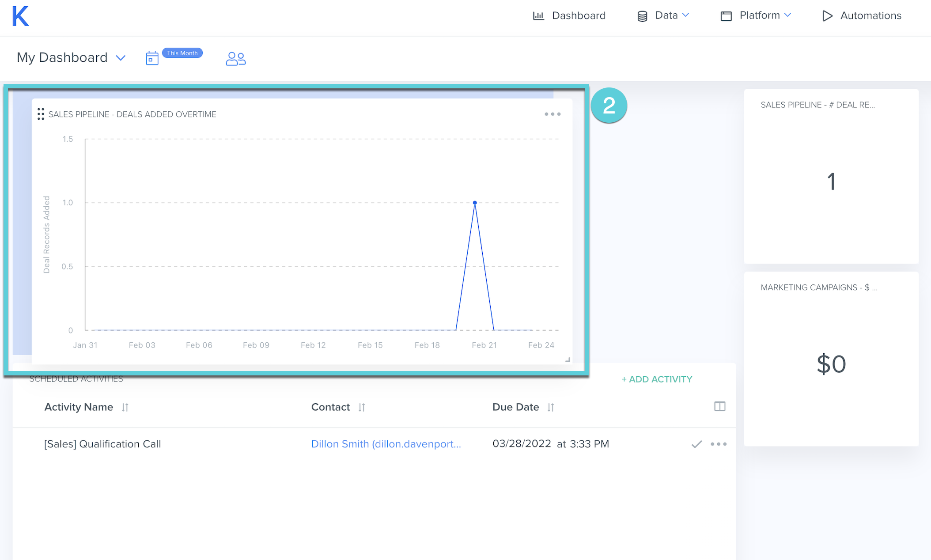Sort by Contact column
931x560 pixels.
tap(362, 407)
